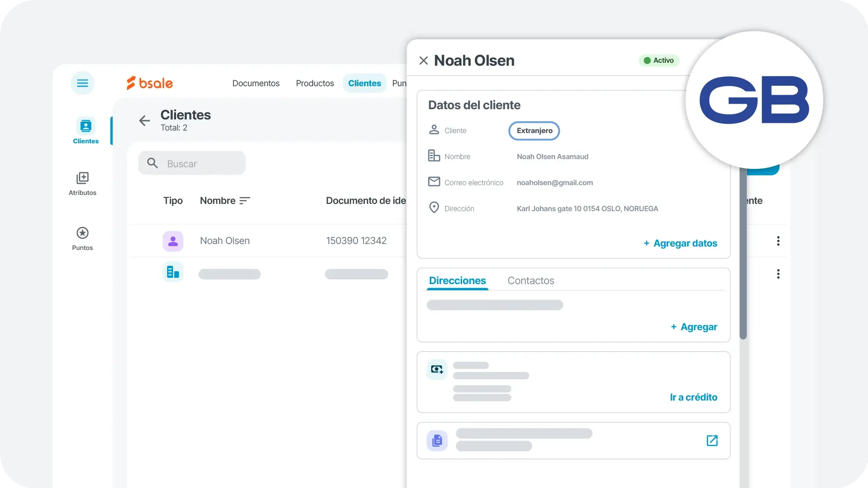The image size is (868, 488).
Task: Click the Clientes sidebar icon
Action: pos(86,126)
